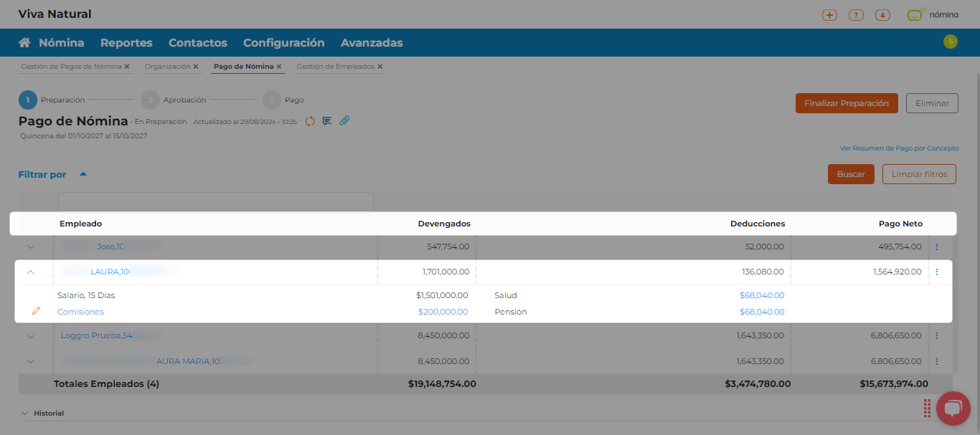Open Ver Resumen de Pago por Concepto link
The width and height of the screenshot is (980, 435).
[899, 148]
